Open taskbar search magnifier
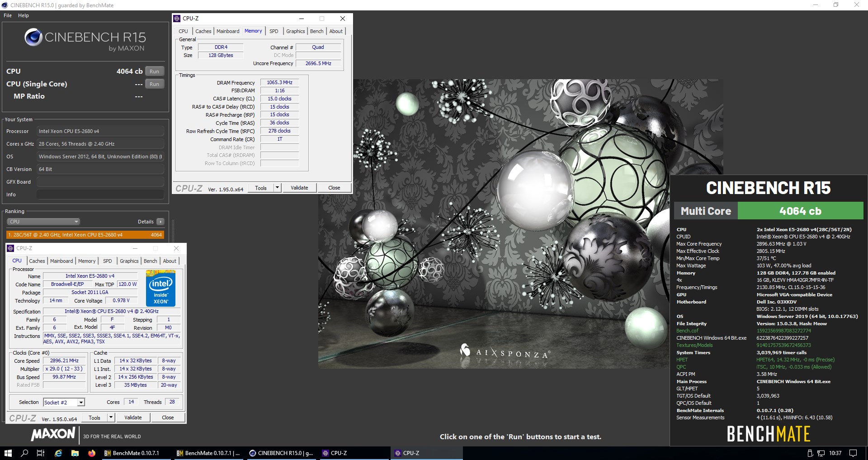The width and height of the screenshot is (868, 460). tap(24, 453)
